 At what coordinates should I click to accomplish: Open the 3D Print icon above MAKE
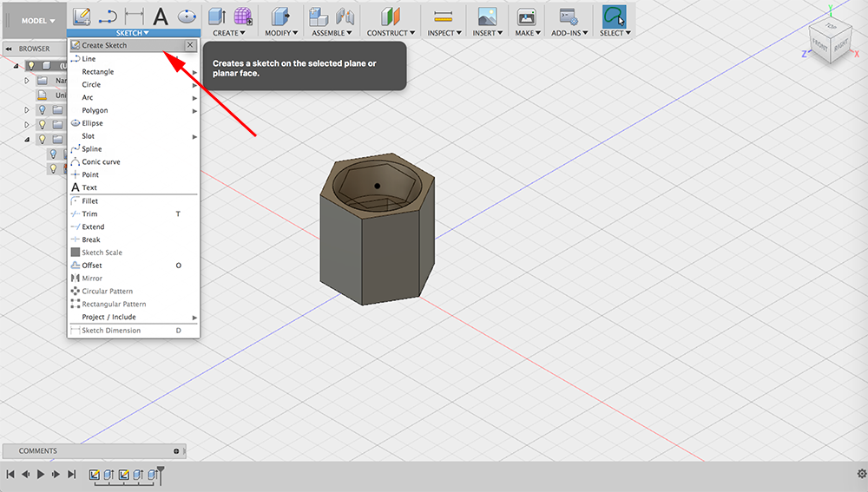pos(527,16)
